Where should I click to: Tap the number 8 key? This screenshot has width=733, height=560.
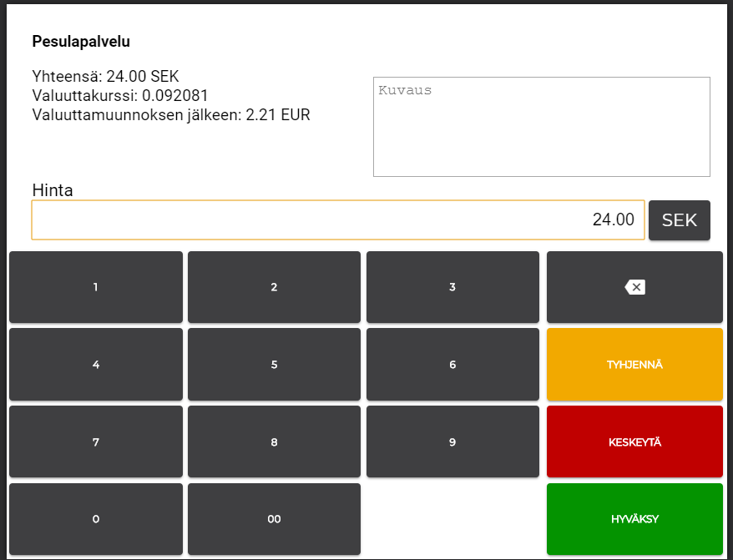pyautogui.click(x=274, y=442)
